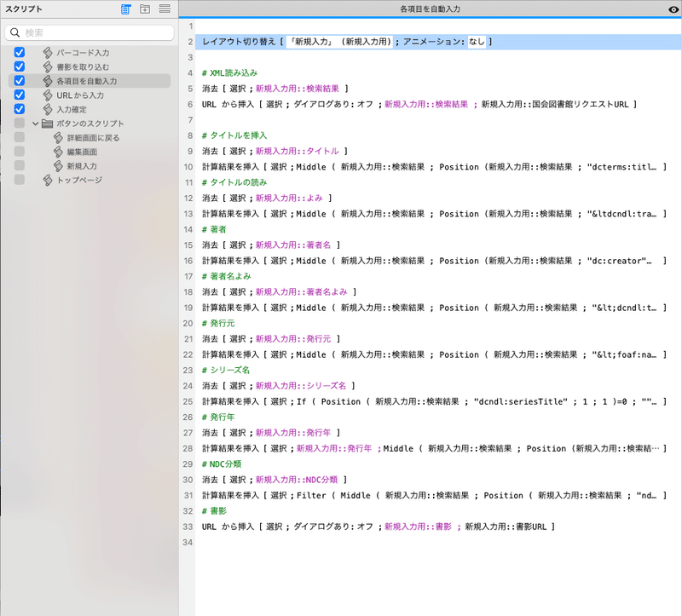Select line 10 計算結果を挿入 dcterms:title step
This screenshot has width=682, height=616.
[434, 167]
